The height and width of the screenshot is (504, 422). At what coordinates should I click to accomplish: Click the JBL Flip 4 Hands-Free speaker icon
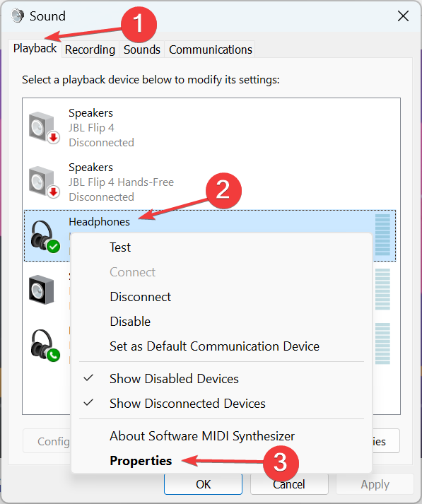[x=44, y=182]
